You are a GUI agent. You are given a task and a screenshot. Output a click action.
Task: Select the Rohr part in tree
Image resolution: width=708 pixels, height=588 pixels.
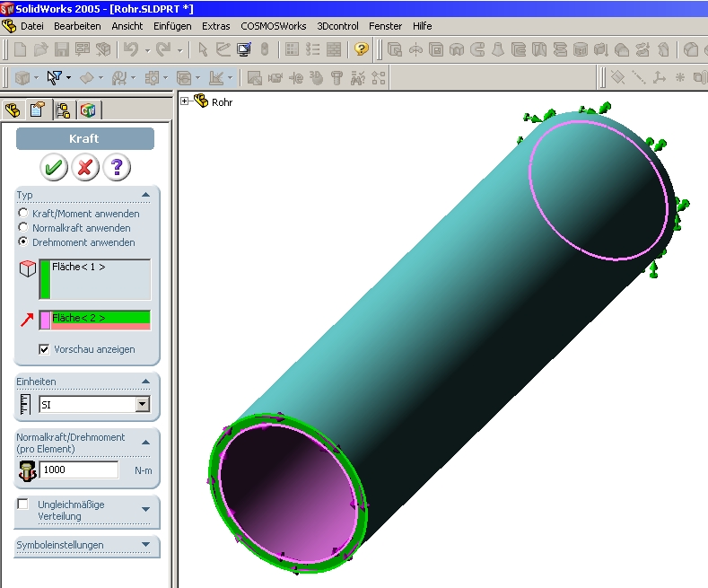point(222,102)
